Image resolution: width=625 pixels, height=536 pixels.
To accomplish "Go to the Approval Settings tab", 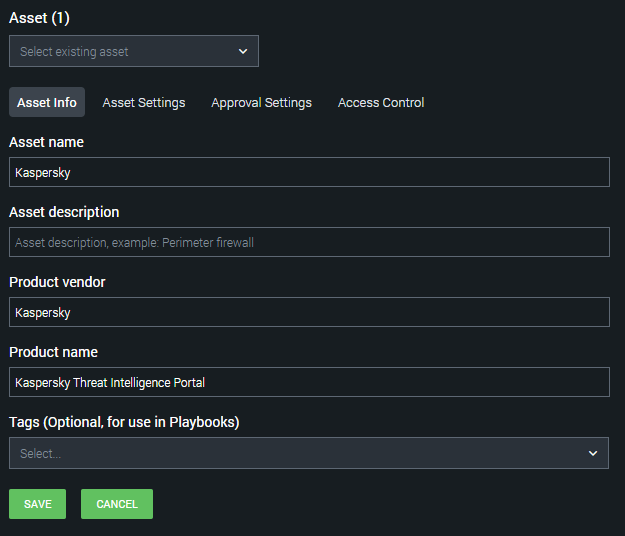I will click(x=261, y=102).
